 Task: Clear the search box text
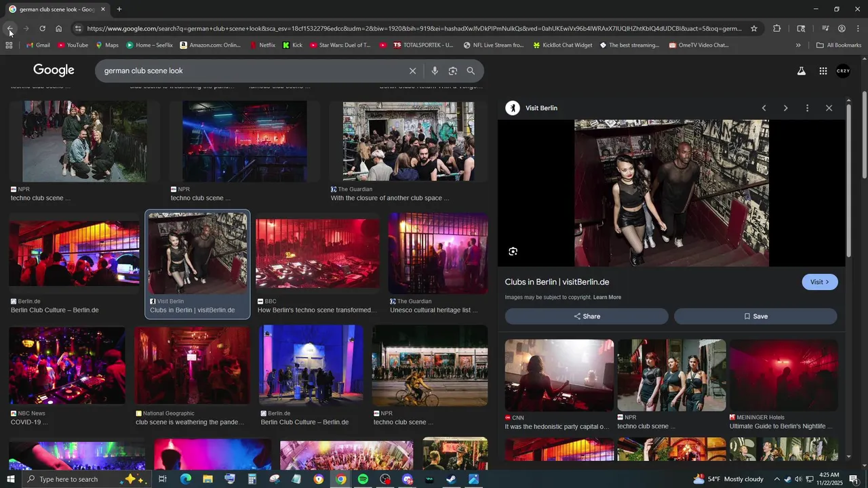coord(412,71)
